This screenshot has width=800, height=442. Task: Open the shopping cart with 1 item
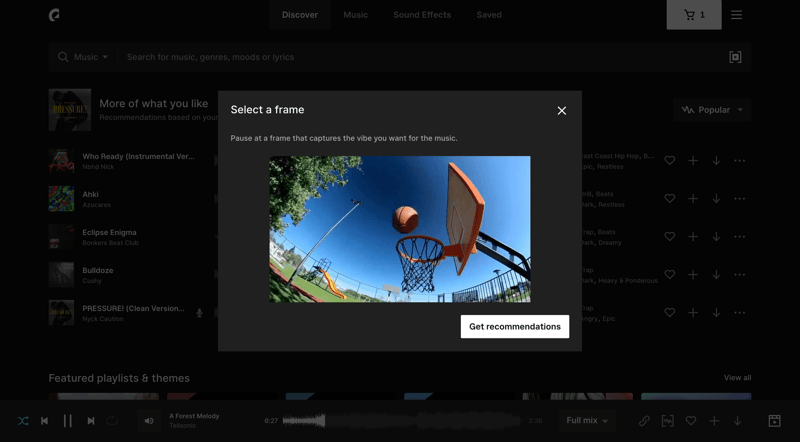click(x=694, y=15)
